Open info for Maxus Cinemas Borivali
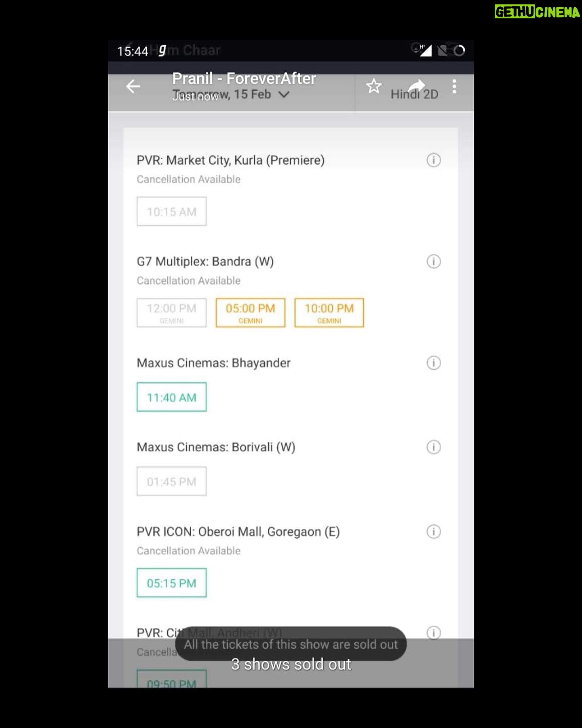Image resolution: width=582 pixels, height=728 pixels. pyautogui.click(x=434, y=447)
